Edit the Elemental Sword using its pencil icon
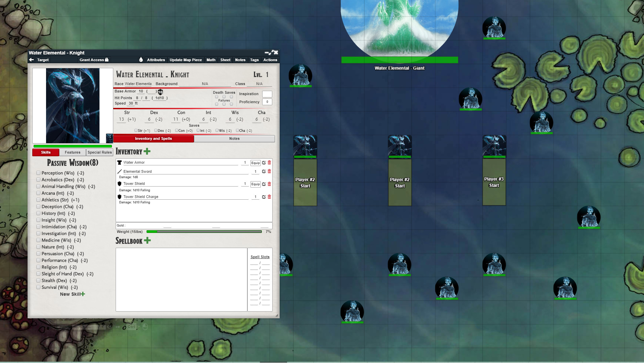 click(x=264, y=171)
